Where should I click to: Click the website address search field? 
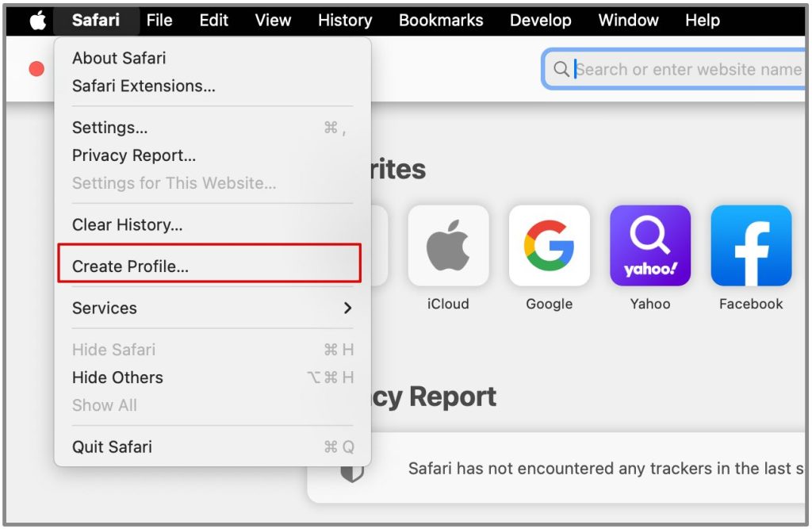click(687, 70)
